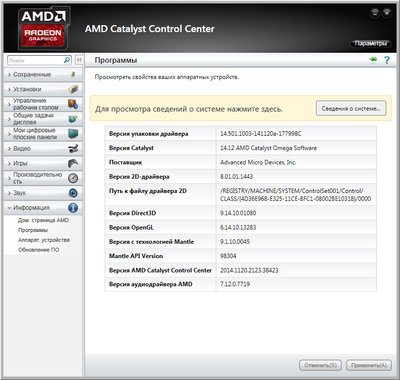Screen dimensions: 400x380
Task: Expand the Видео section
Action: 43,149
